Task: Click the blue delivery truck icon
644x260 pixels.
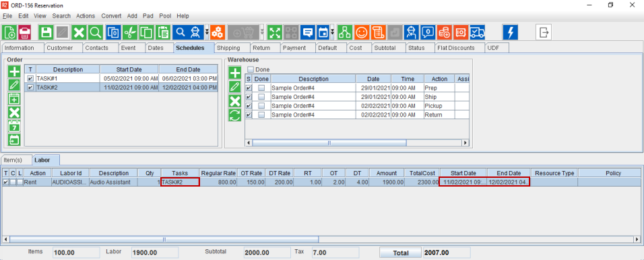Action: [x=477, y=32]
